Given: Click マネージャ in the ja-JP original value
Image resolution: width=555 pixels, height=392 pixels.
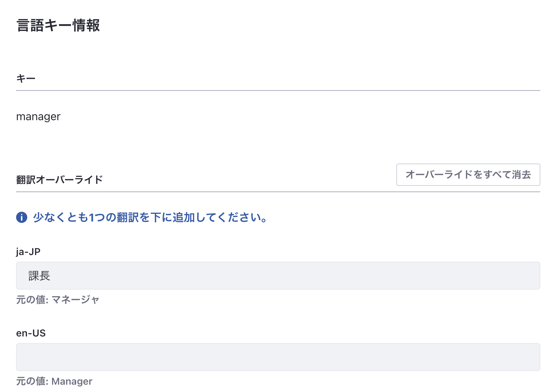Looking at the screenshot, I should coord(75,300).
